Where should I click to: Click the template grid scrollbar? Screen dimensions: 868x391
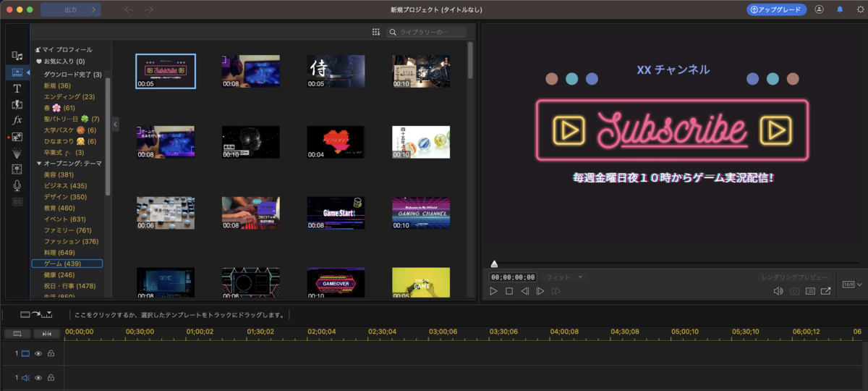(470, 59)
